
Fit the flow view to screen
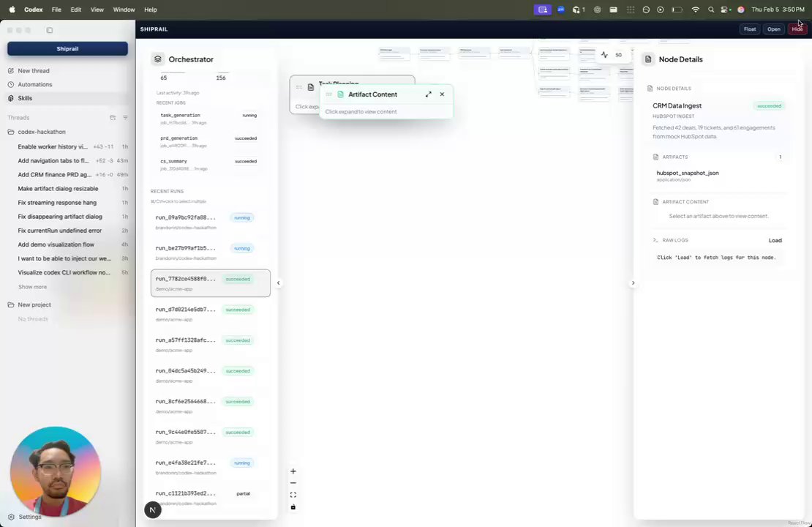293,495
